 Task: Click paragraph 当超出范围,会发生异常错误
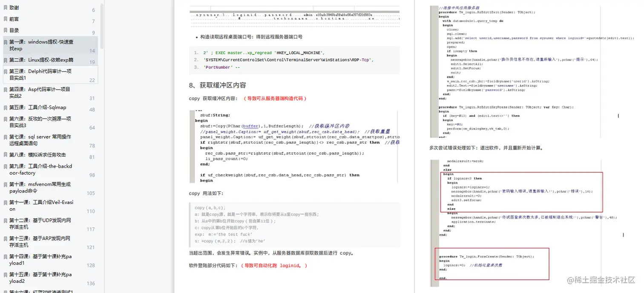pyautogui.click(x=271, y=253)
